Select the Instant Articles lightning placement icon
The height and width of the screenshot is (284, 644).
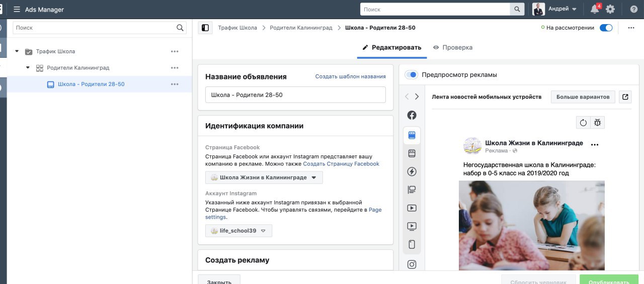tap(412, 171)
